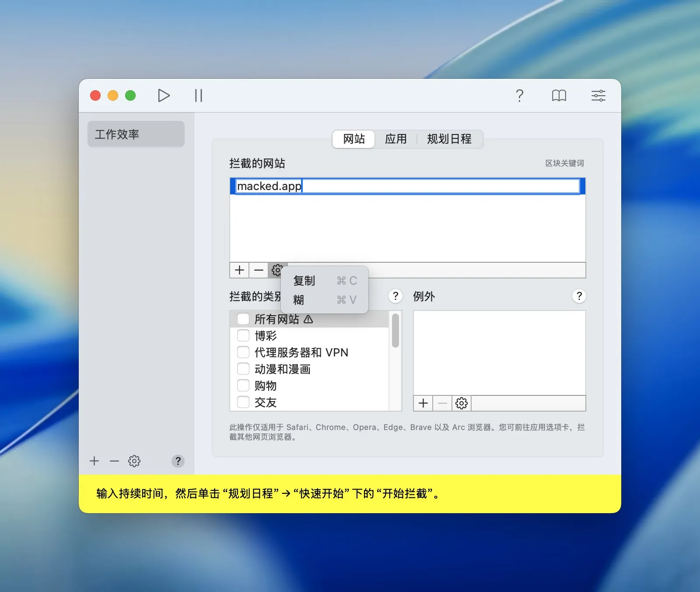This screenshot has height=592, width=700.
Task: Start blocking with the play icon
Action: click(x=164, y=95)
